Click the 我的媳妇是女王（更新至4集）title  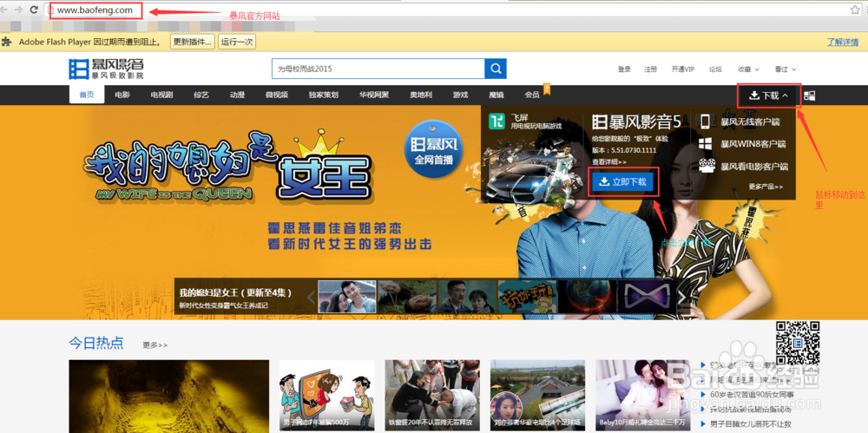tap(236, 293)
